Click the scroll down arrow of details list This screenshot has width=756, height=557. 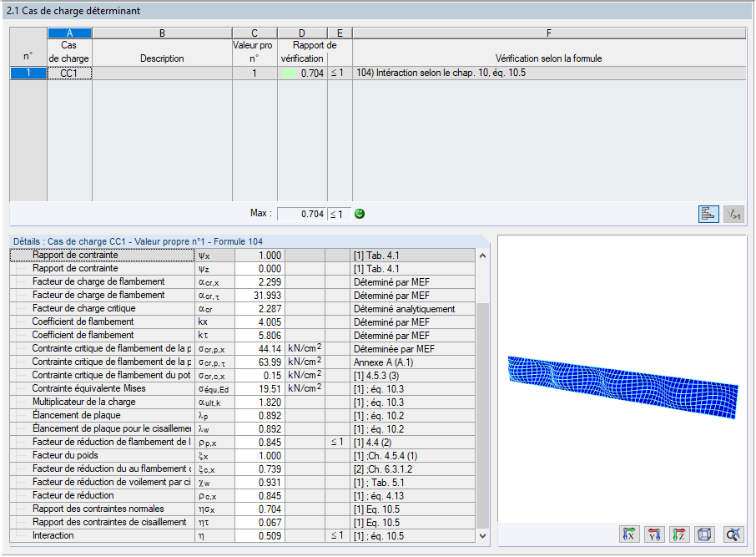482,536
